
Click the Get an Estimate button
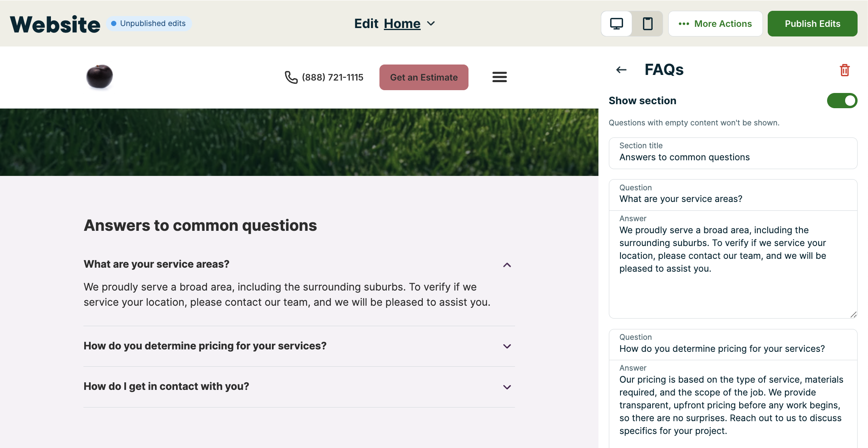point(424,77)
